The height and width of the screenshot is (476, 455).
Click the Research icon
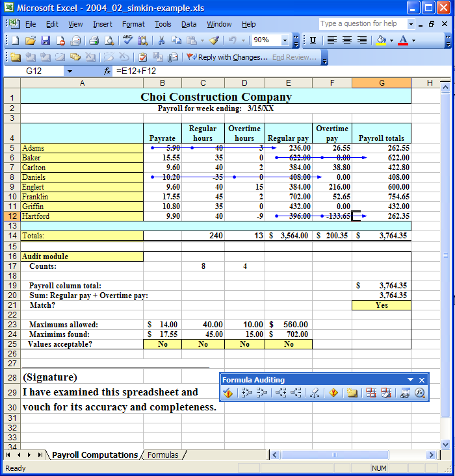point(142,40)
